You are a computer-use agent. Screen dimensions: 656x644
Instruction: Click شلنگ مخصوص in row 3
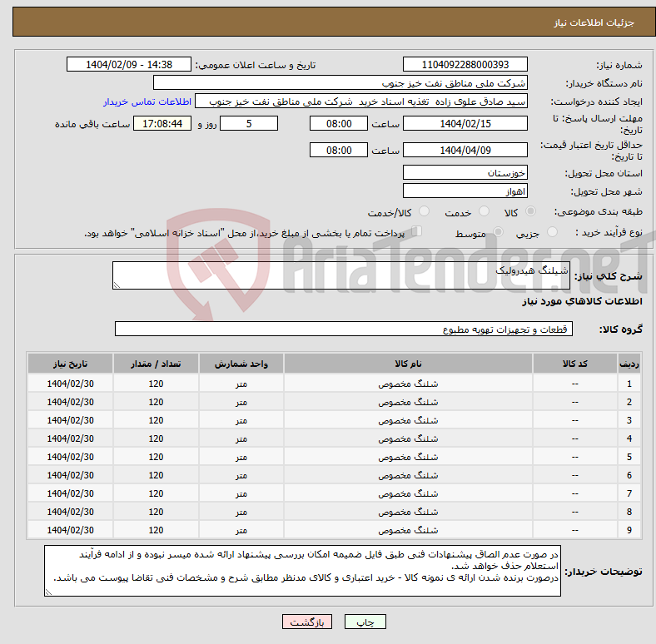(x=408, y=420)
